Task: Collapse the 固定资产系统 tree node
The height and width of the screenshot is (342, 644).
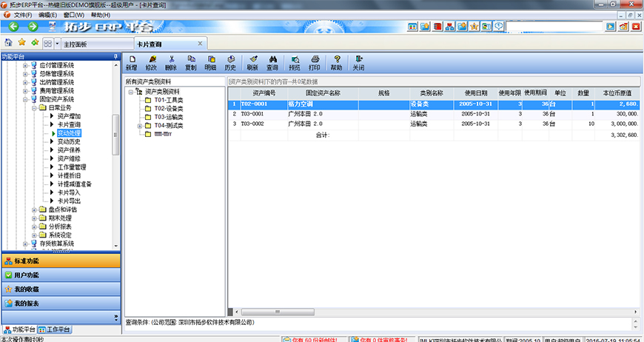Action: point(24,99)
